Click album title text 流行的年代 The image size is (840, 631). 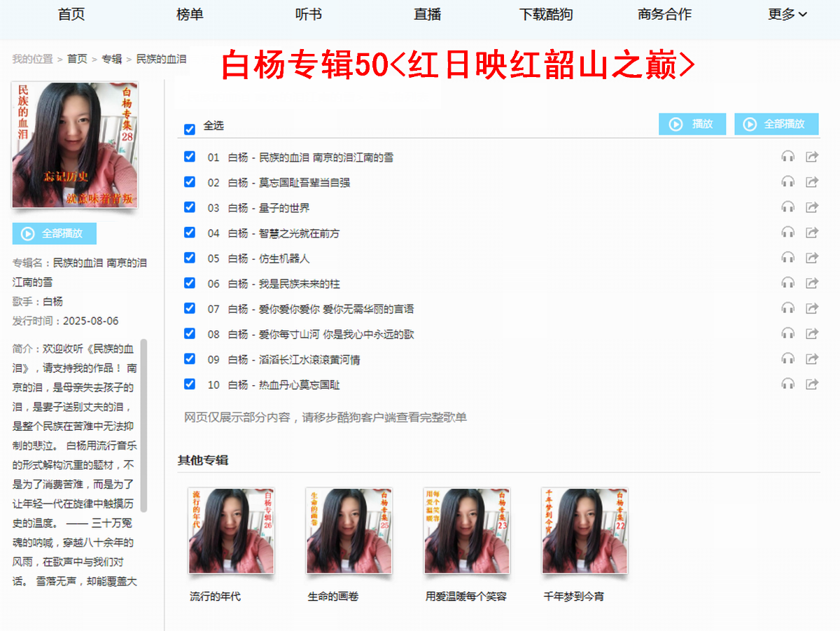tap(215, 597)
